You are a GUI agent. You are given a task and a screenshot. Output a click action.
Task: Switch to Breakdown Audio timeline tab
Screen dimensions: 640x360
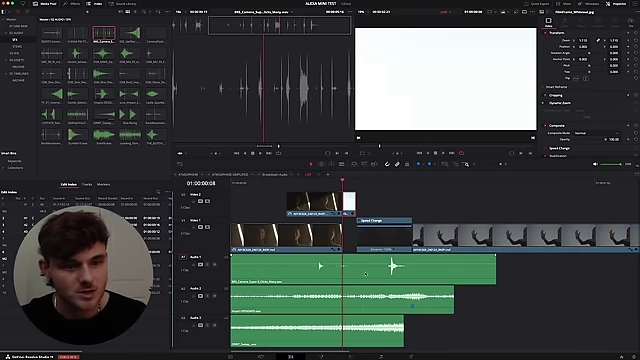pos(275,174)
